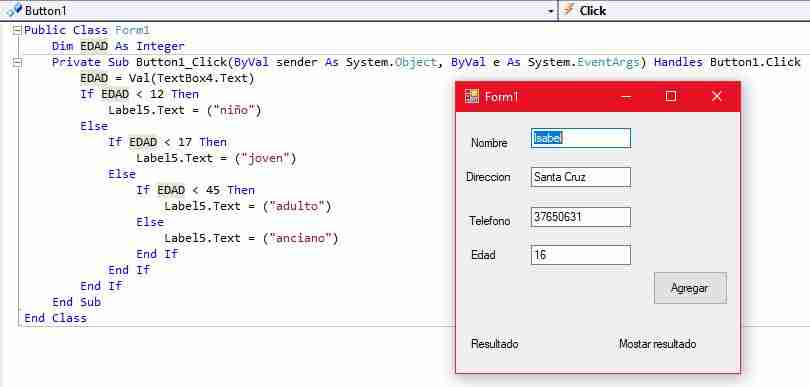
Task: Click the Telefono field with 37650631
Action: click(x=581, y=217)
